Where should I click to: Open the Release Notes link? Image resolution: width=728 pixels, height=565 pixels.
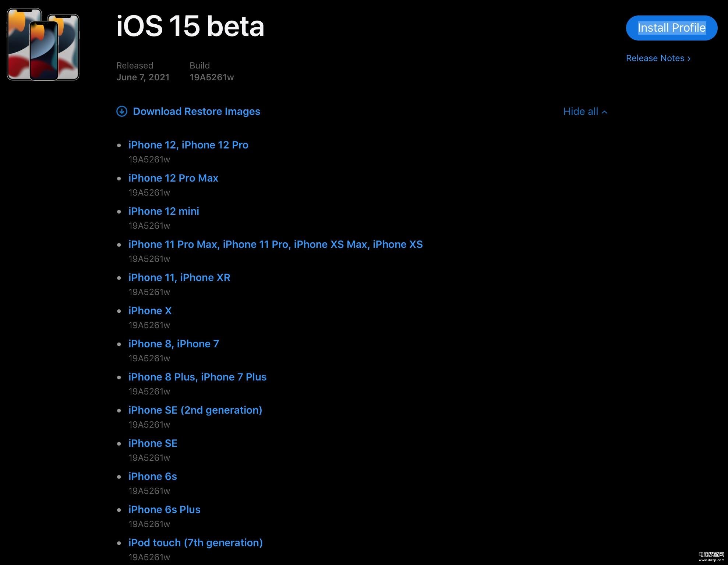click(658, 58)
